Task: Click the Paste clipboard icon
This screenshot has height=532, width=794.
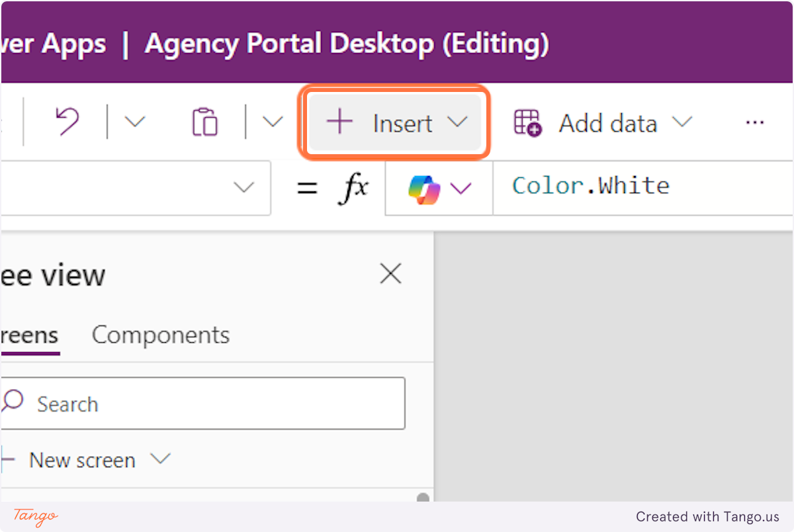Action: 205,122
